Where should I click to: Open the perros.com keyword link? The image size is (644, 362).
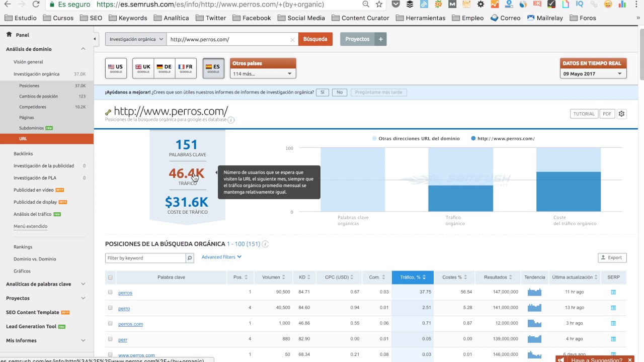pyautogui.click(x=131, y=324)
